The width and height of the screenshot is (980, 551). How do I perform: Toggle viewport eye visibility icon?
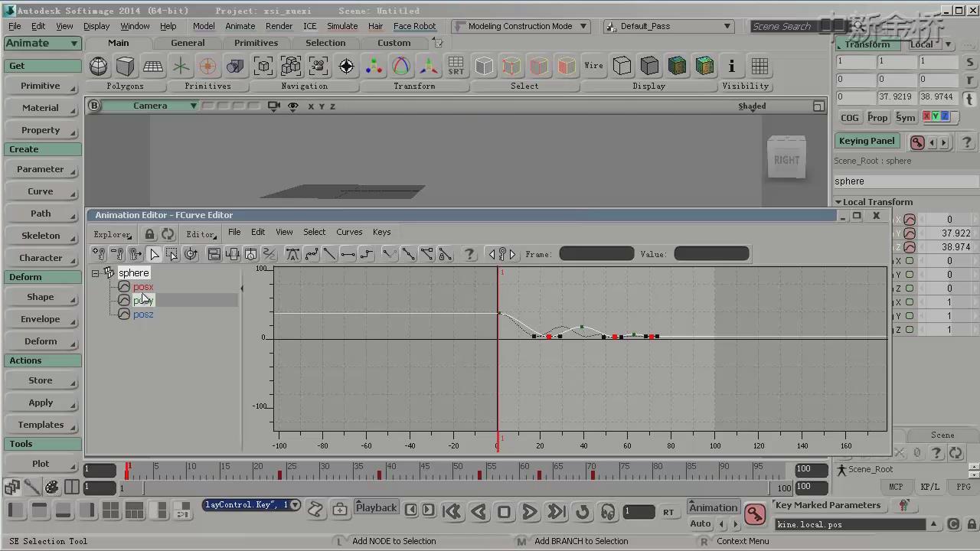(292, 106)
